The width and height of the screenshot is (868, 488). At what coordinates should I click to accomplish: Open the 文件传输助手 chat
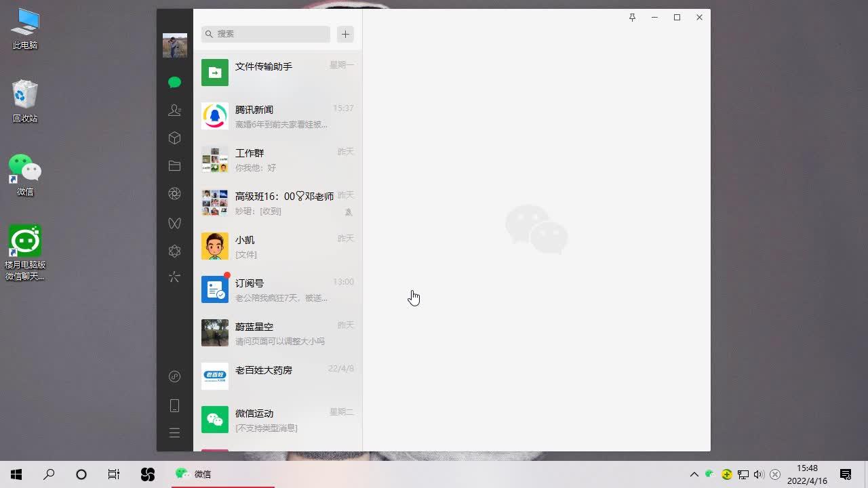pyautogui.click(x=277, y=73)
